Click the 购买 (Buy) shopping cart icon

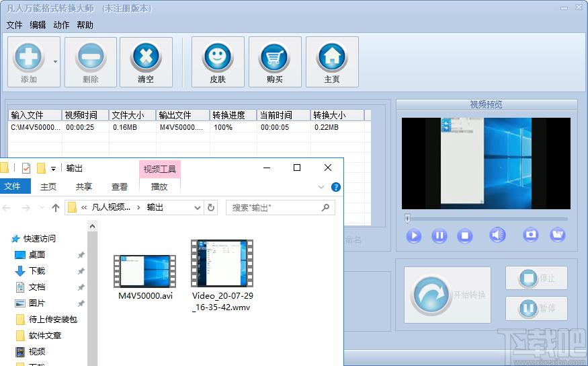pyautogui.click(x=275, y=57)
